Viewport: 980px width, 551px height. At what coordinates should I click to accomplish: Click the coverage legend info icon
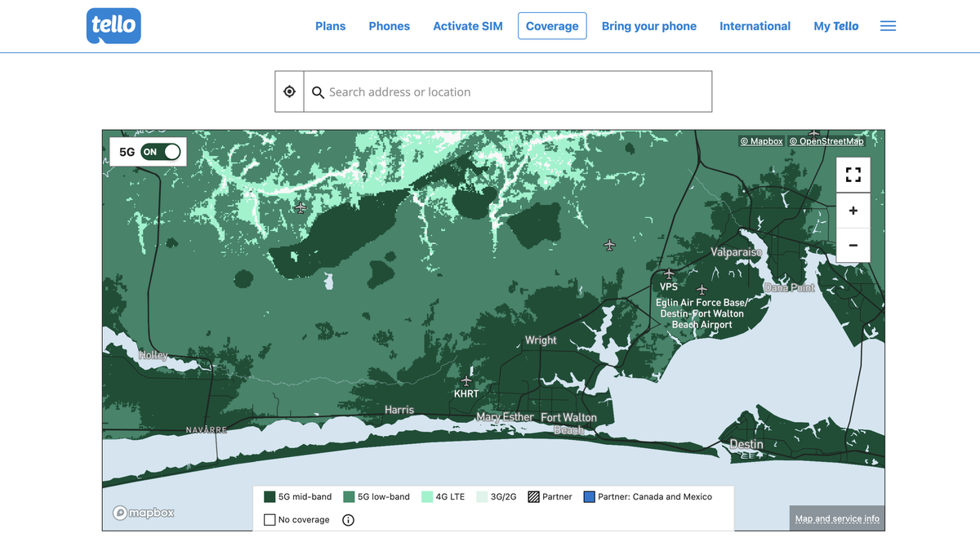[x=349, y=520]
